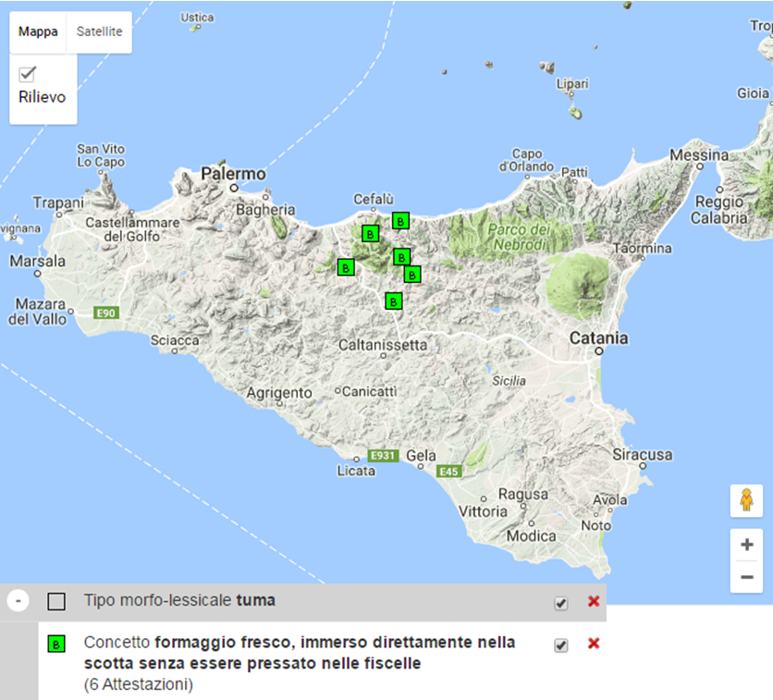Click the westernmost green B marker
The image size is (773, 700).
tap(346, 267)
